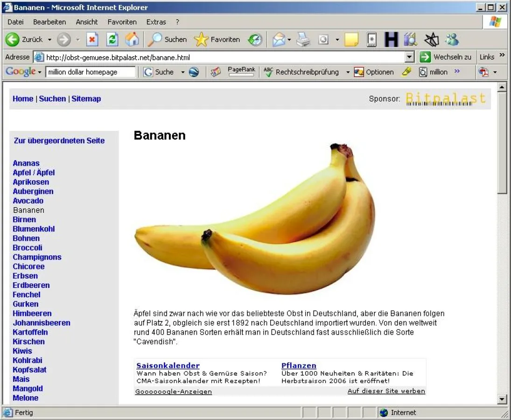Open the Ansicht menu
Screen dimensions: 511x420
tap(85, 22)
